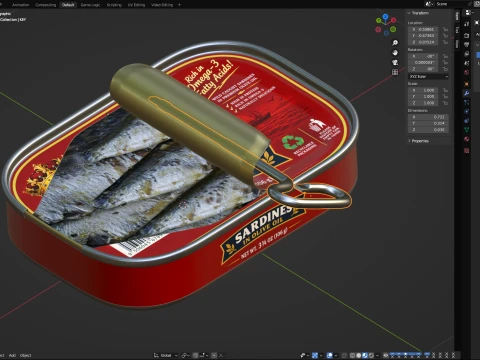Open the gizmo options dropdown arrow
The width and height of the screenshot is (480, 360).
click(321, 355)
